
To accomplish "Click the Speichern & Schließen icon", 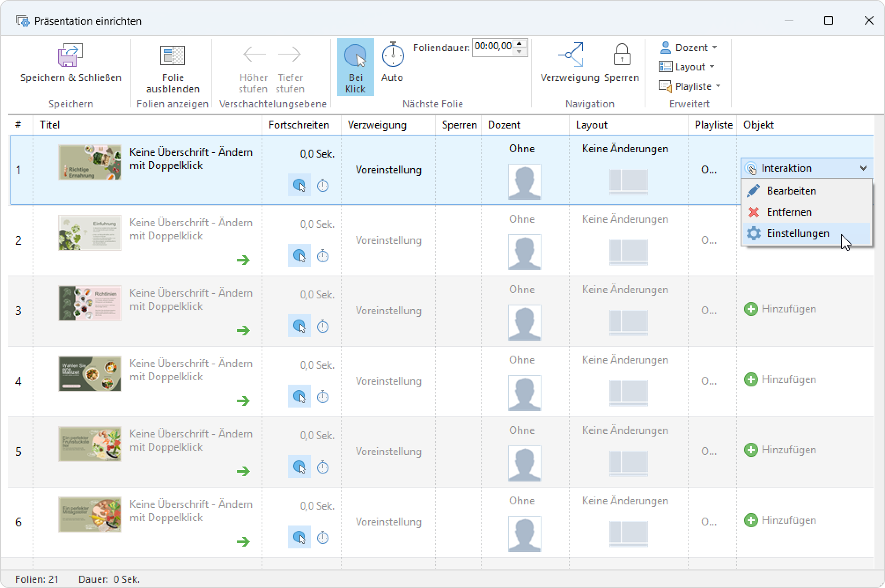I will click(70, 55).
